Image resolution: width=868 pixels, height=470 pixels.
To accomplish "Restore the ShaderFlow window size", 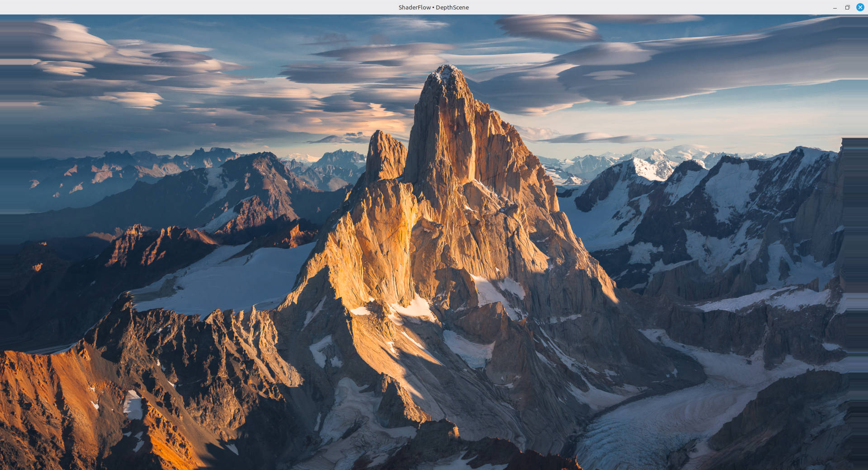I will pyautogui.click(x=847, y=7).
